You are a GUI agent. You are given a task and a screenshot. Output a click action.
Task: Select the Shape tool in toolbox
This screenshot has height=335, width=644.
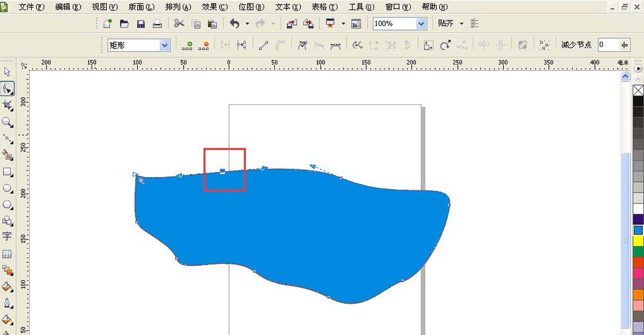click(7, 89)
